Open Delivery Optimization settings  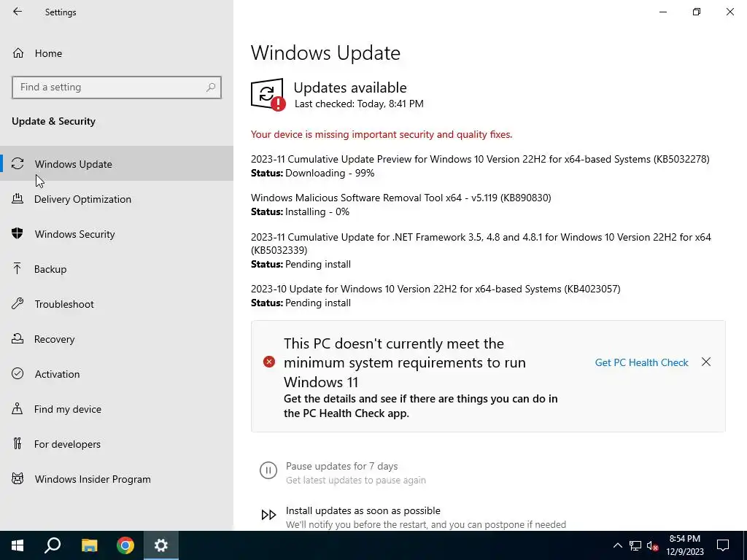(x=117, y=199)
